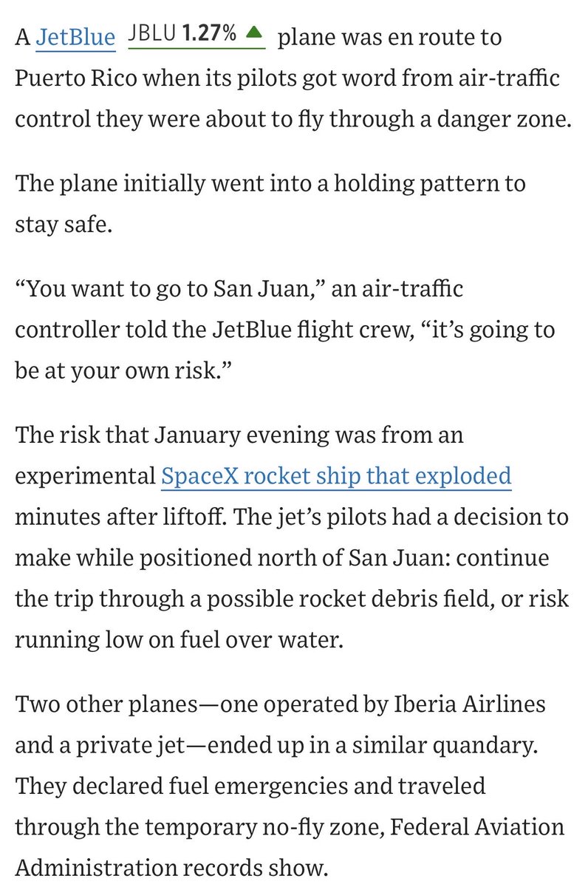Click the JBLU ticker symbol
Viewport: 588px width, 887px height.
coord(152,33)
